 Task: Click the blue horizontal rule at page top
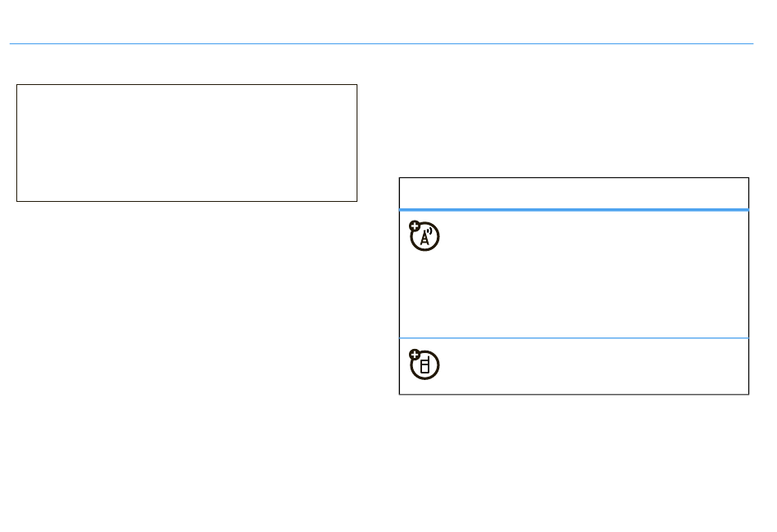(x=380, y=43)
